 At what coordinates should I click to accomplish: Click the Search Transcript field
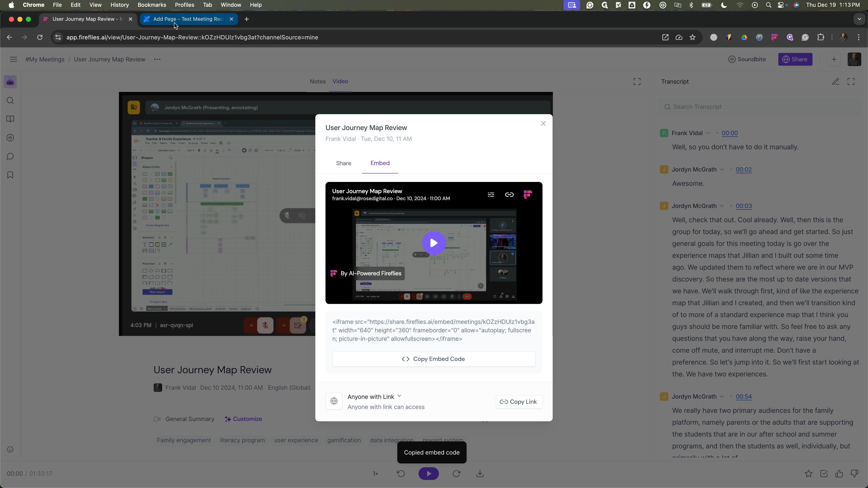click(x=760, y=107)
